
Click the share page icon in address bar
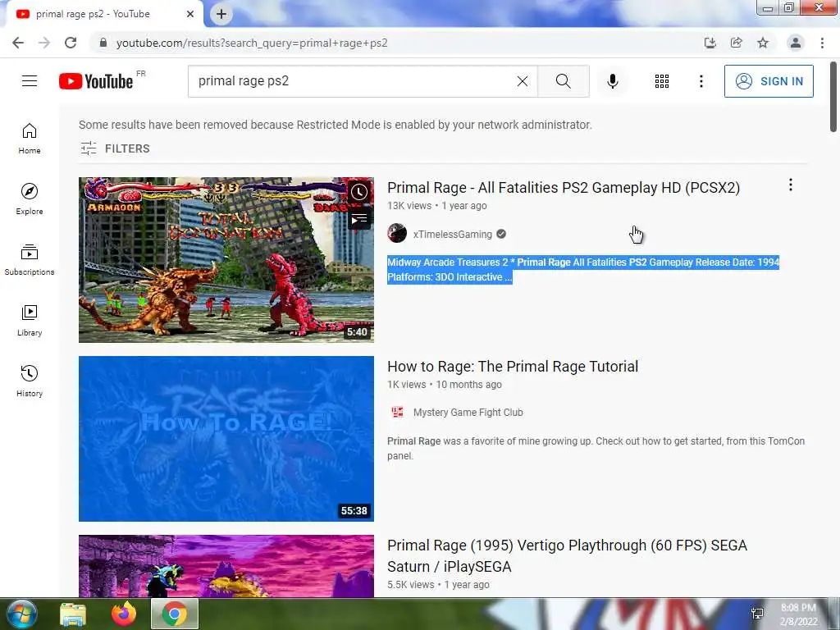click(x=736, y=43)
